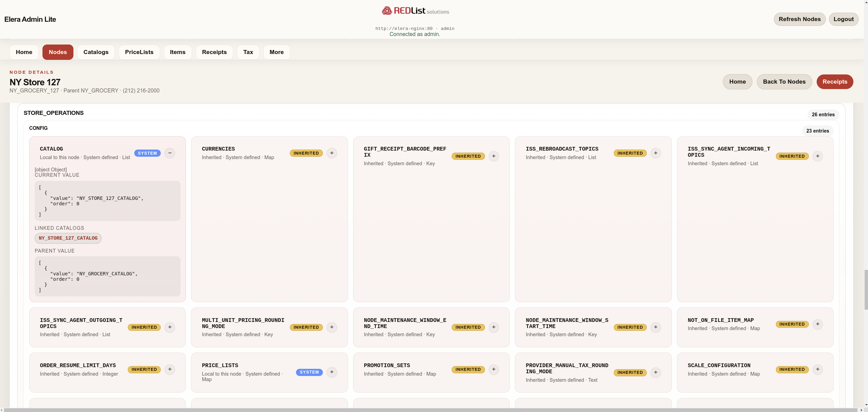The height and width of the screenshot is (412, 868).
Task: Click the SYSTEM badge on CATALOG
Action: click(x=147, y=153)
